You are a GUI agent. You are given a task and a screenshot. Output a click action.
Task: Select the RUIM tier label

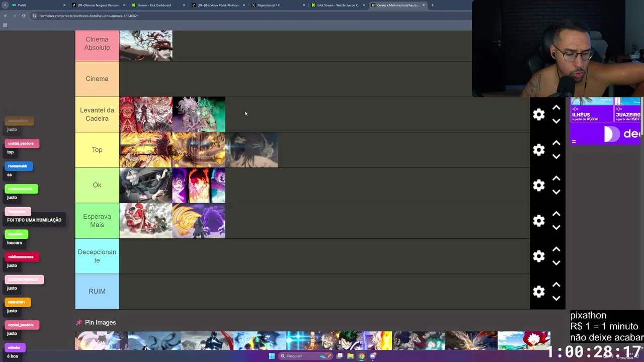coord(97,292)
